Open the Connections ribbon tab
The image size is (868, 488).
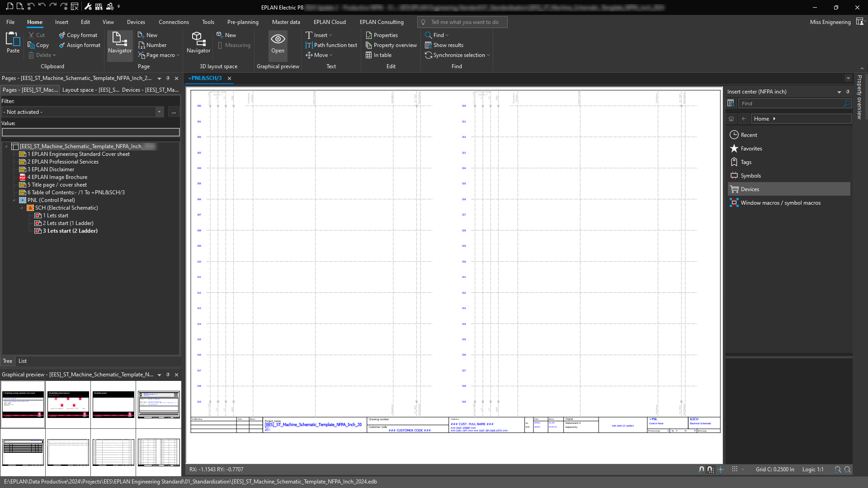point(174,22)
